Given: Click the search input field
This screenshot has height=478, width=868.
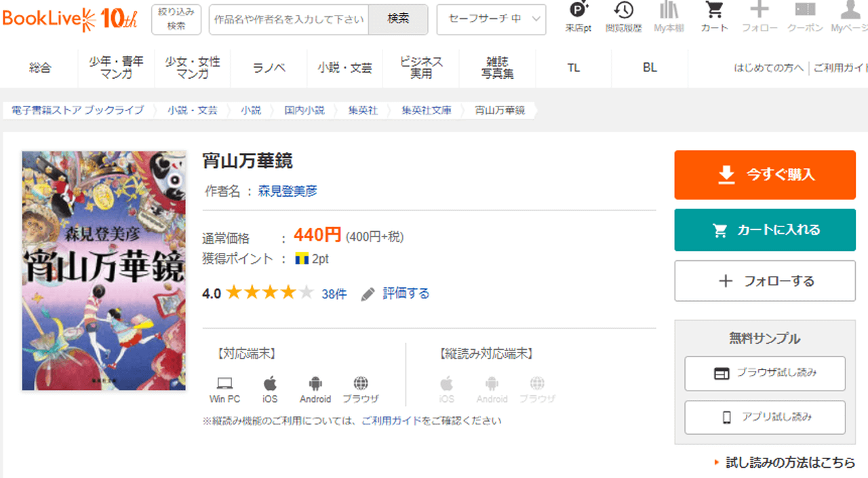Looking at the screenshot, I should (289, 19).
